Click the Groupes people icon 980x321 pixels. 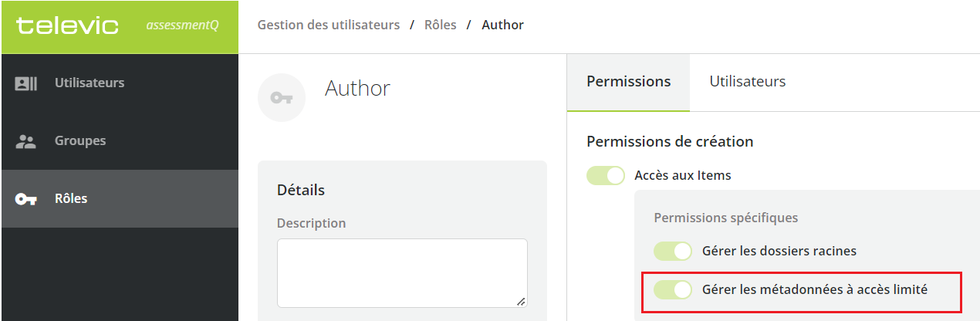pyautogui.click(x=26, y=141)
